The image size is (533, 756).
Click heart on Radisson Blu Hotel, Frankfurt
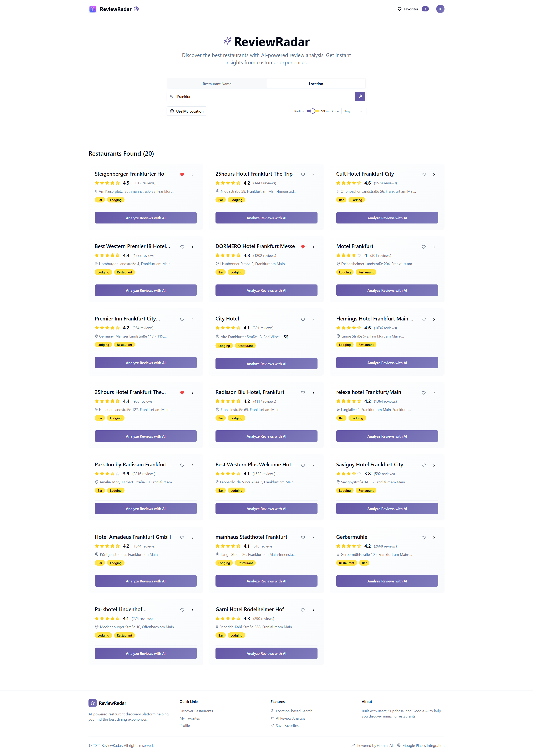[303, 393]
